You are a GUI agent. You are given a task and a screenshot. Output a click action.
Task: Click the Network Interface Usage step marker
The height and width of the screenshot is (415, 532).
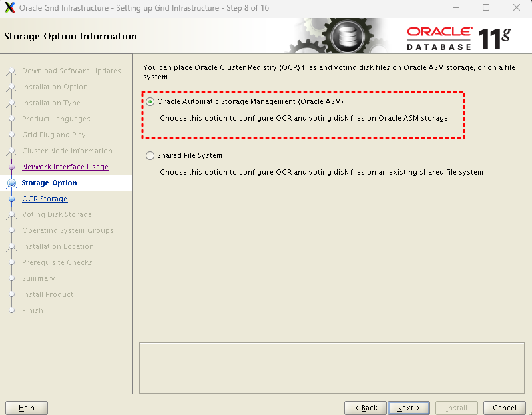tap(11, 167)
